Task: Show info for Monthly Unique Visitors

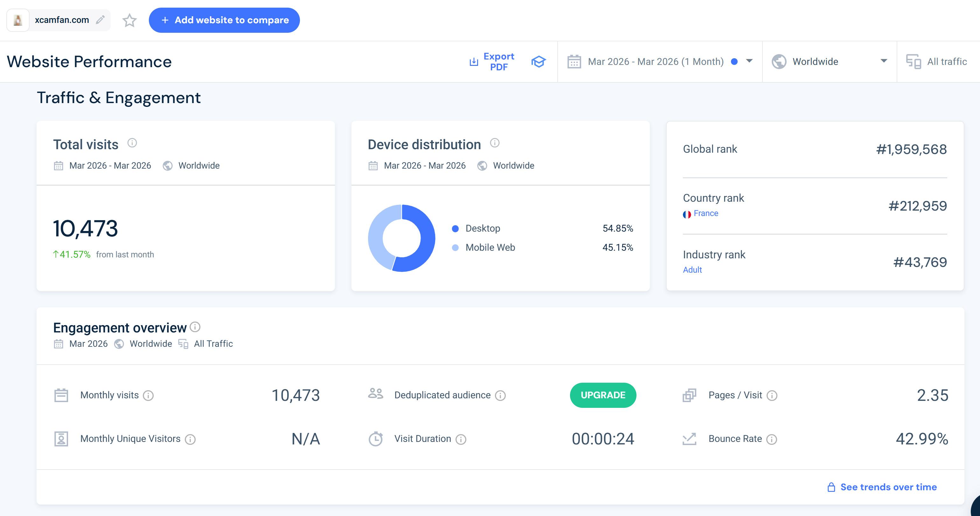Action: [190, 440]
